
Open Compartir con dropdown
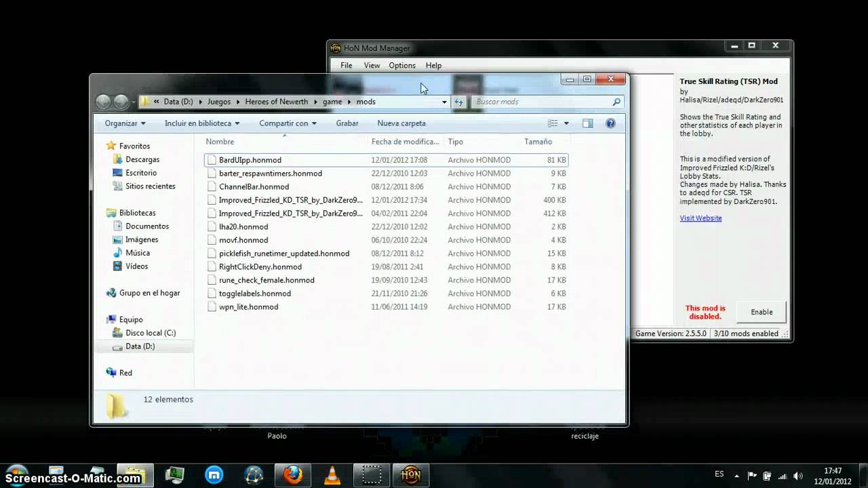tap(288, 123)
